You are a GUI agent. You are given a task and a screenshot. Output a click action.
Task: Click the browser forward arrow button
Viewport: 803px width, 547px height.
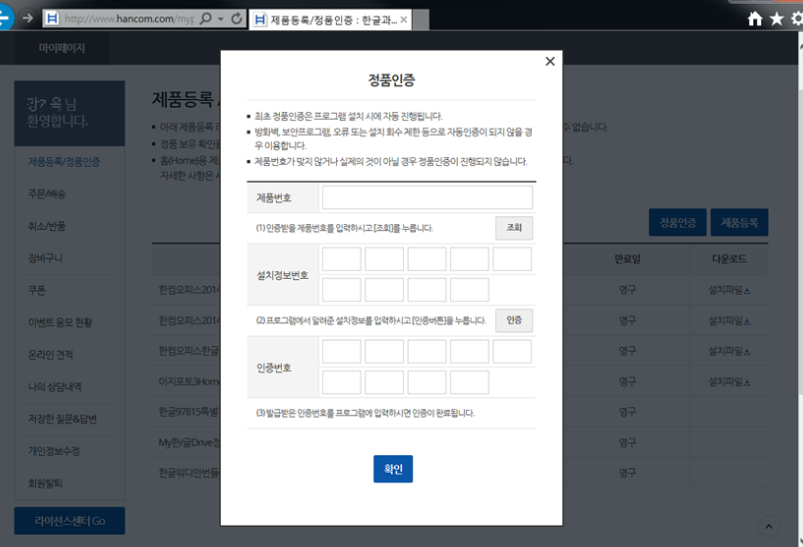pyautogui.click(x=27, y=18)
